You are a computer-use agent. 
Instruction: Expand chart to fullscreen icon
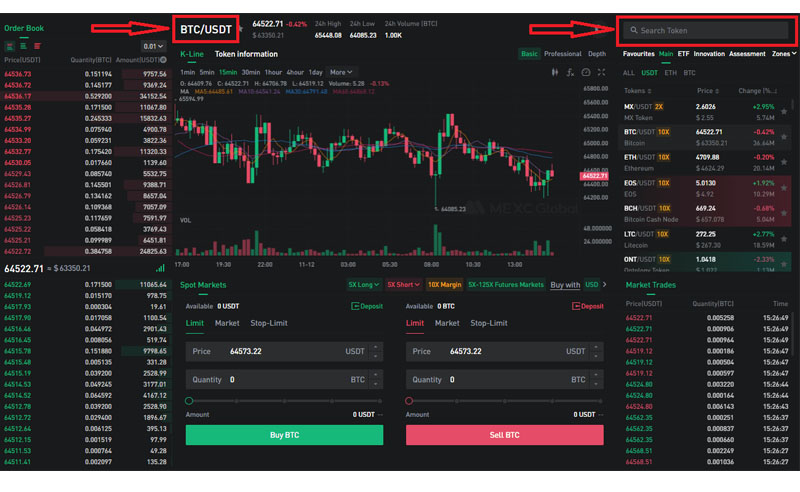coord(602,72)
